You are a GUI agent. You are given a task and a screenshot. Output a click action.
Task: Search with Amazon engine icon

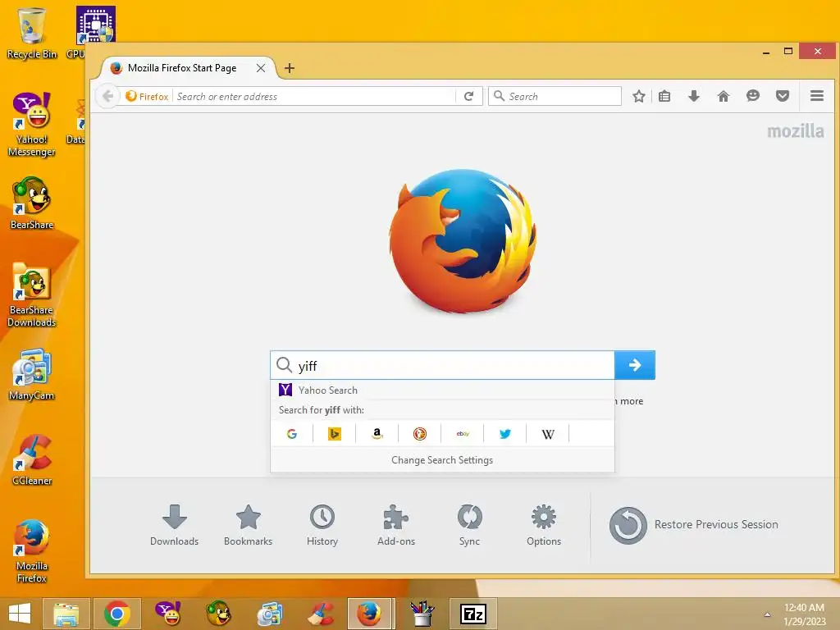click(x=377, y=434)
